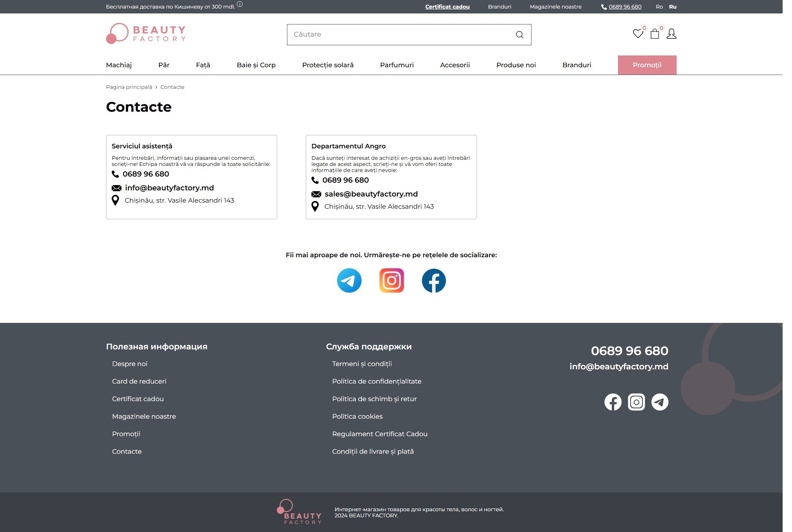Open the footer Magazinele noastre link
This screenshot has height=532, width=792.
144,417
